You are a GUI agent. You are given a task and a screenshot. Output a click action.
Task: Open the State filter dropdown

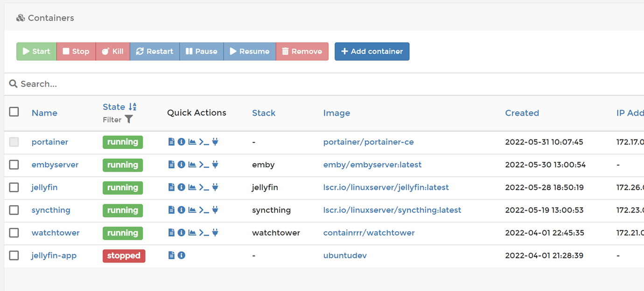pyautogui.click(x=128, y=120)
